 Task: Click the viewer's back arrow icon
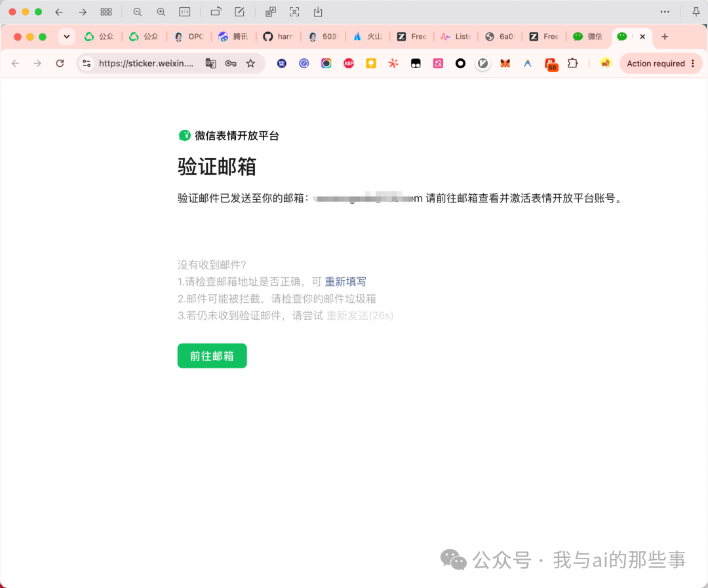click(x=59, y=12)
